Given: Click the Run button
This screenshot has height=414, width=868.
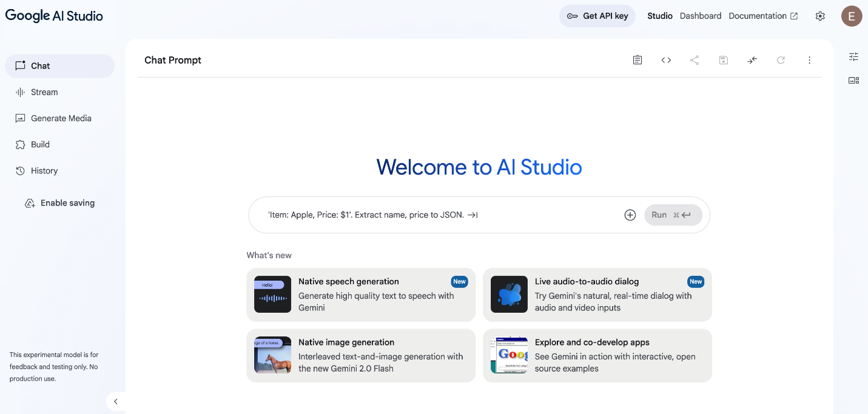Looking at the screenshot, I should [x=673, y=215].
